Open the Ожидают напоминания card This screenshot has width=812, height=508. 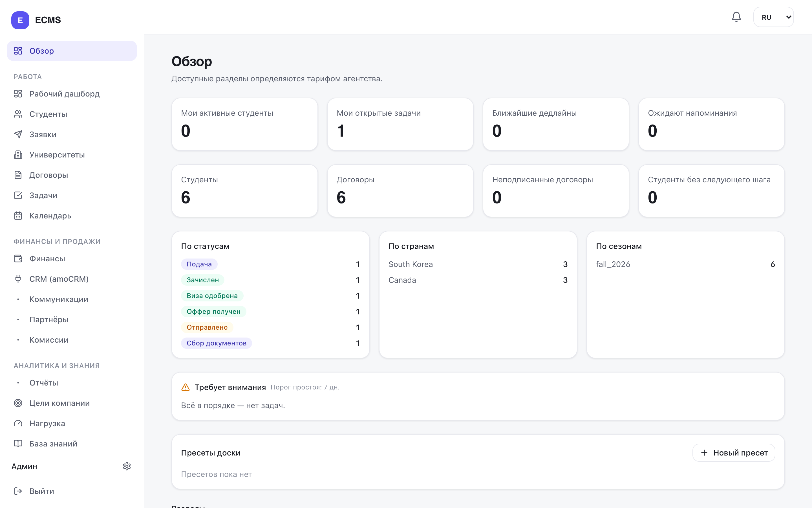712,124
